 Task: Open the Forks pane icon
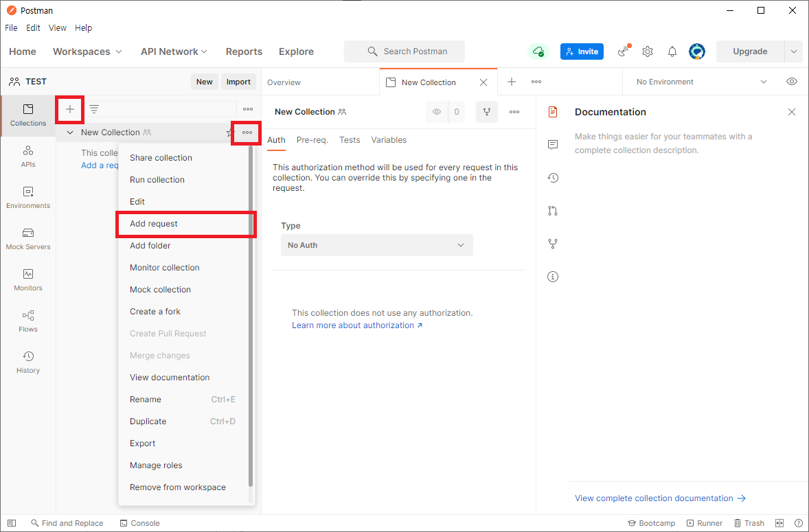[553, 244]
